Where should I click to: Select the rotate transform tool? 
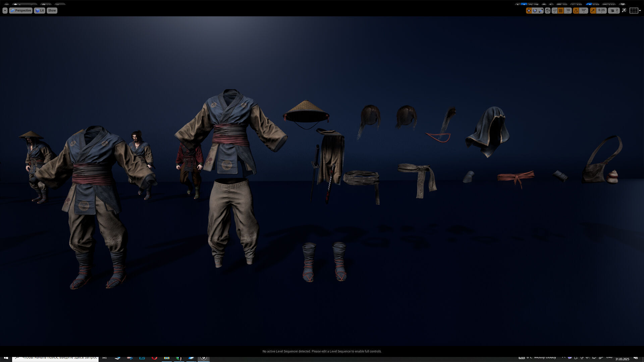535,11
